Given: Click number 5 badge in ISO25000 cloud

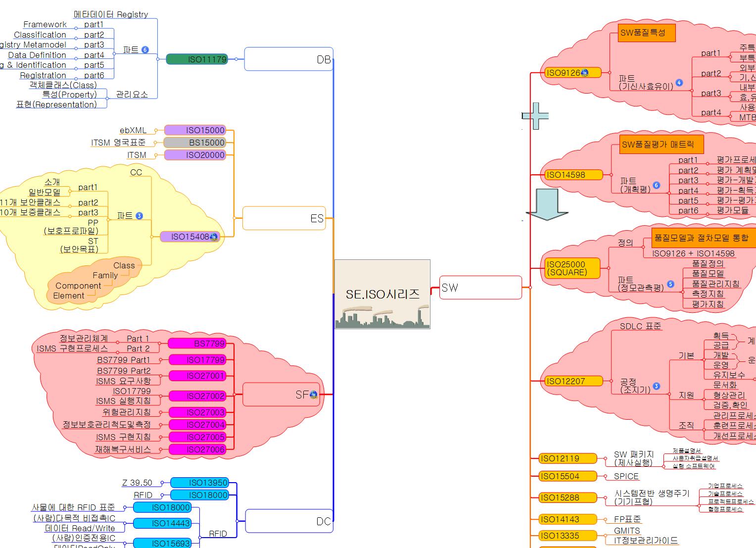Looking at the screenshot, I should (x=670, y=284).
